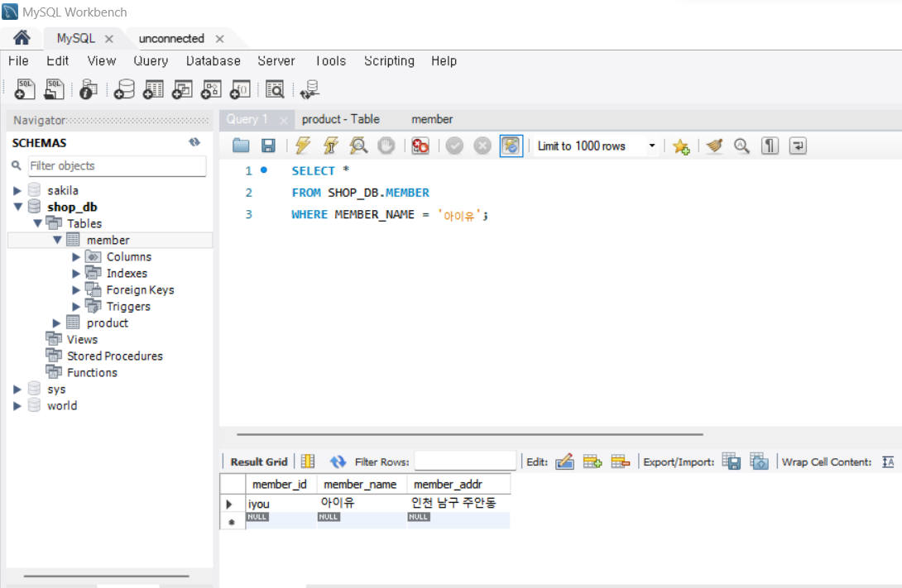Reconnect to DBMS icon
Screen dimensions: 902x588
tap(309, 89)
